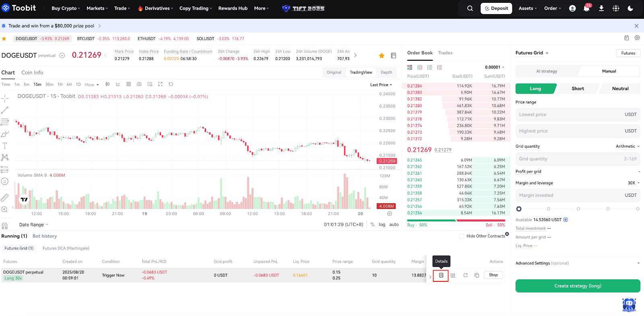This screenshot has height=316, width=644.
Task: Switch strategy direction to Short
Action: point(578,89)
